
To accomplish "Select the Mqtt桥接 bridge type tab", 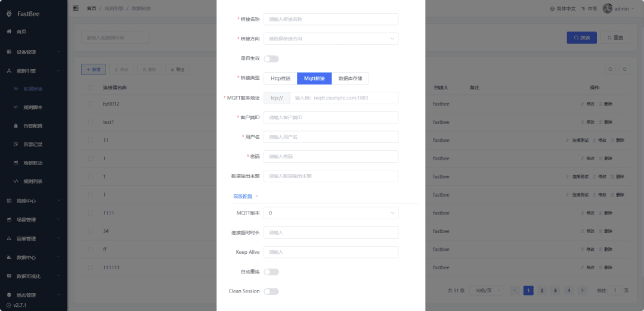I will [314, 79].
